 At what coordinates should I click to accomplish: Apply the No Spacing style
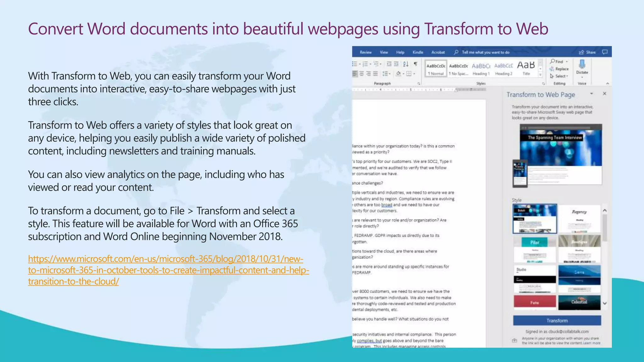(x=458, y=69)
